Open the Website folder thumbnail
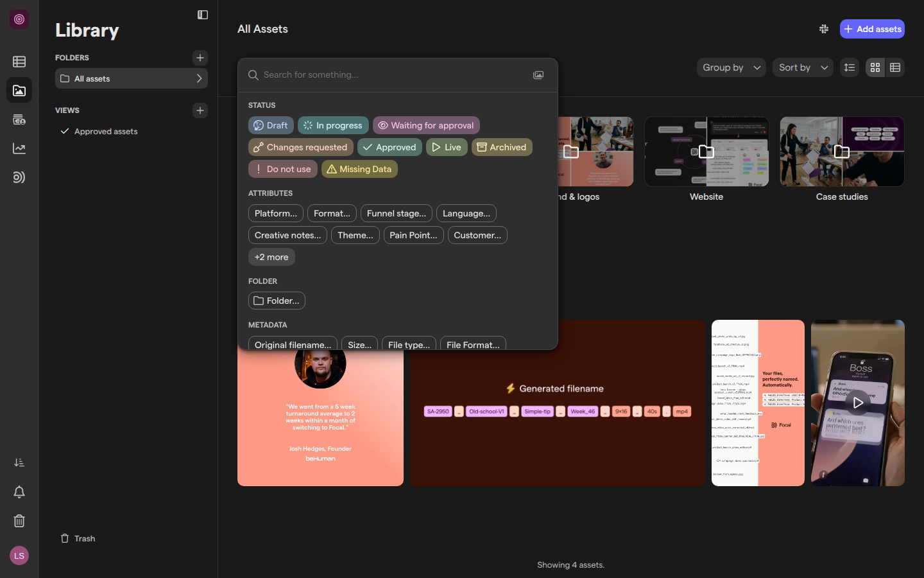 706,152
